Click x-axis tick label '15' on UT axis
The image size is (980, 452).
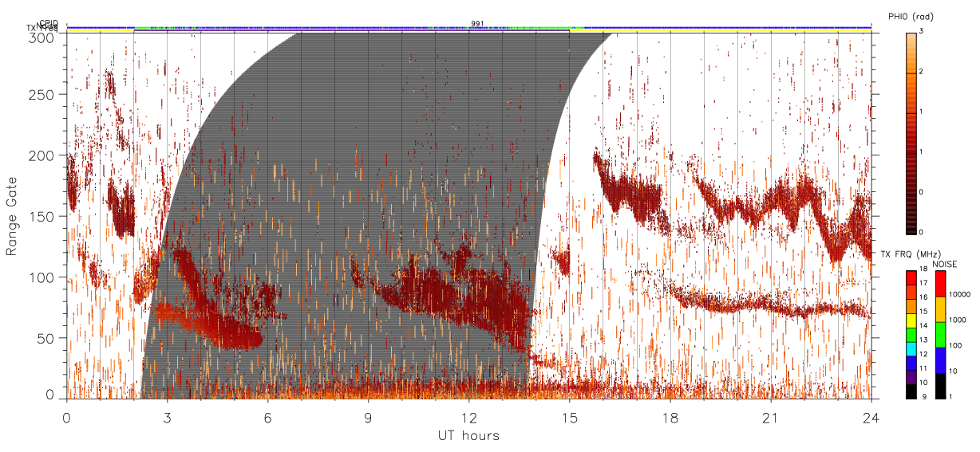click(570, 417)
